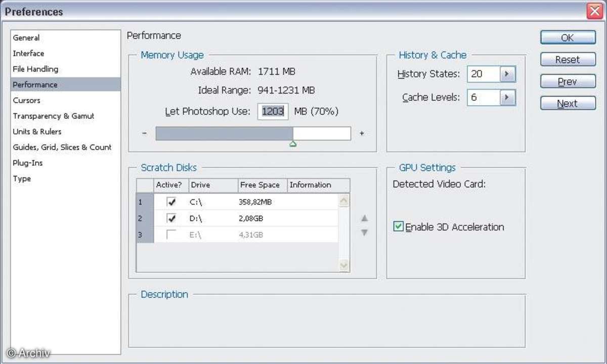The image size is (607, 364).
Task: Uncheck the D:\ scratch disk checkbox
Action: click(172, 218)
